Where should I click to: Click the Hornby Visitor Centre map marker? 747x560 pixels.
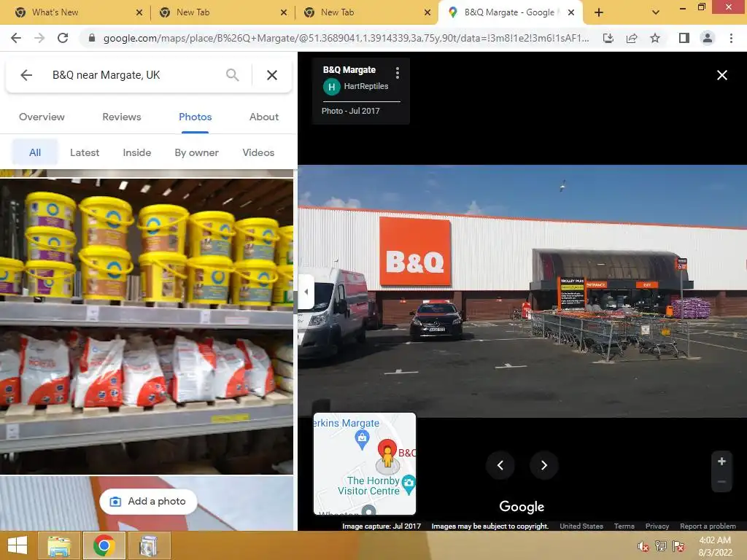(409, 484)
